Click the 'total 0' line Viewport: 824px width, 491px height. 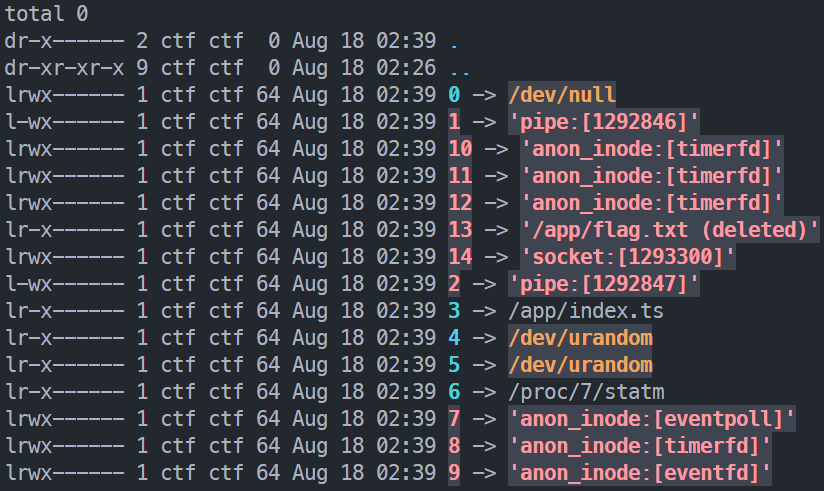point(46,14)
